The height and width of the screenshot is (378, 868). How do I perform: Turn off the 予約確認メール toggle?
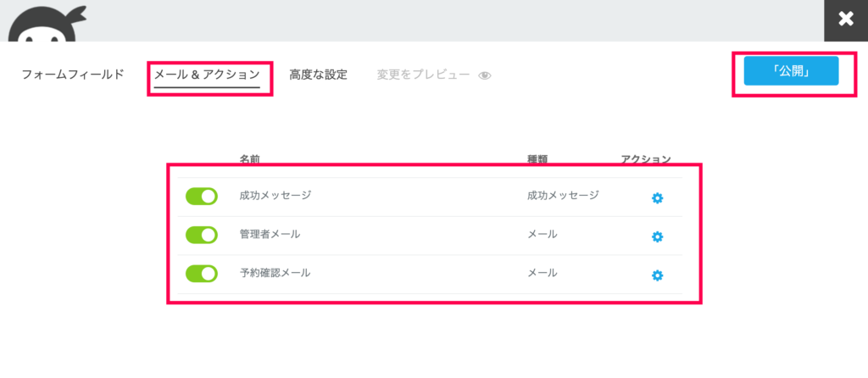click(202, 274)
